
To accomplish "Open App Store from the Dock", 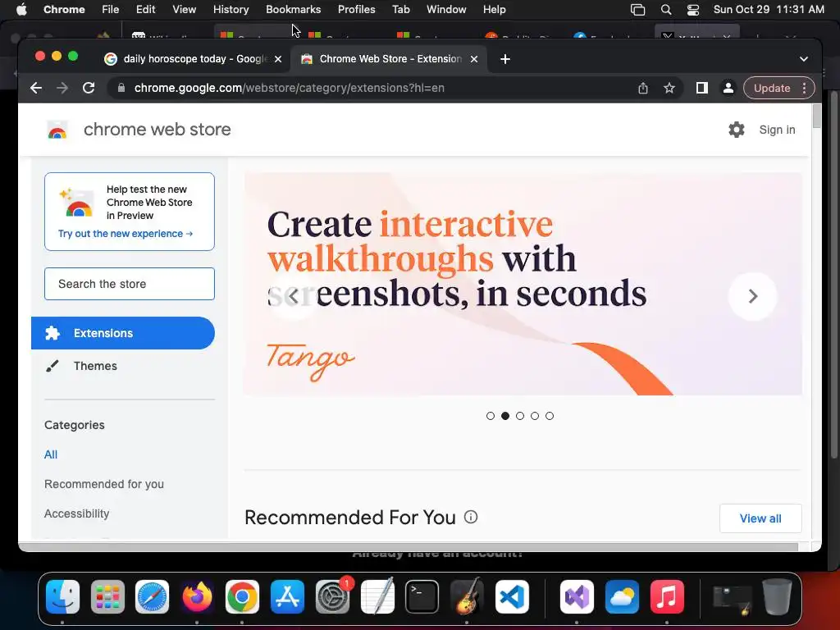I will pos(287,597).
